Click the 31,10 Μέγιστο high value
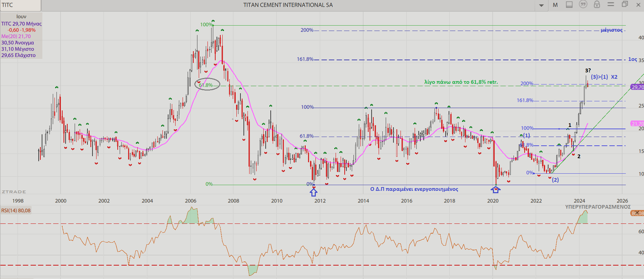644x279 pixels. coord(17,49)
